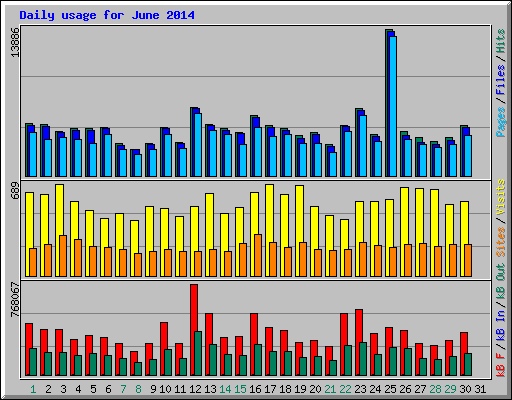
Task: Click day 12 on the x-axis
Action: (x=195, y=389)
